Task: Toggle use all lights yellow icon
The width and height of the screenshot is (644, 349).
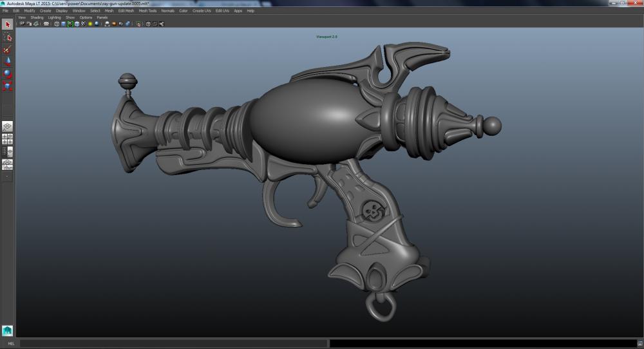Action: click(90, 24)
